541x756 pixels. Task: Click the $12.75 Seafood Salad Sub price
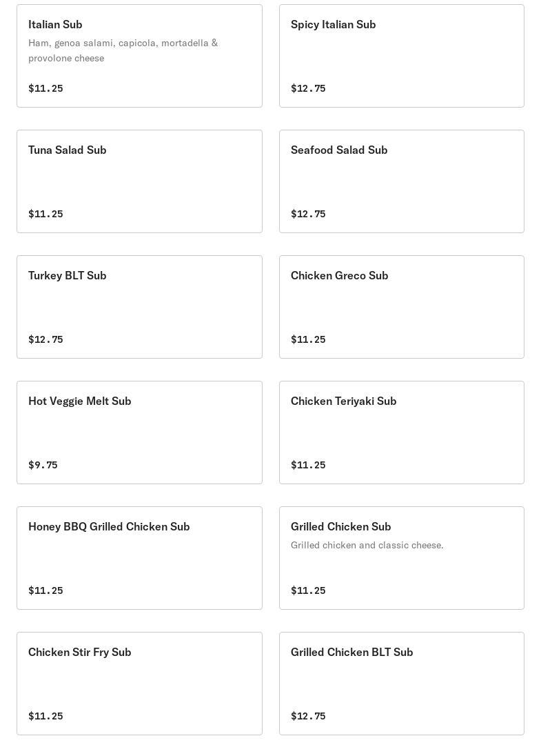point(308,214)
